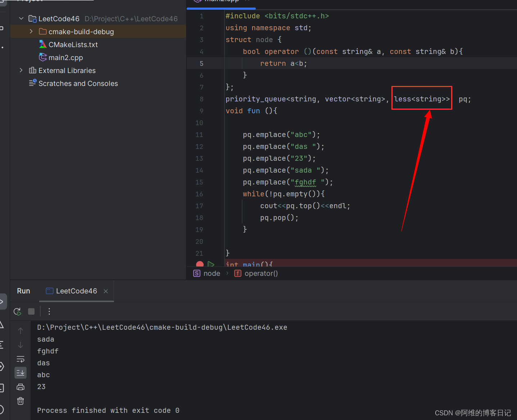The height and width of the screenshot is (420, 517).
Task: Select the cmake-build-debug folder row
Action: click(98, 32)
